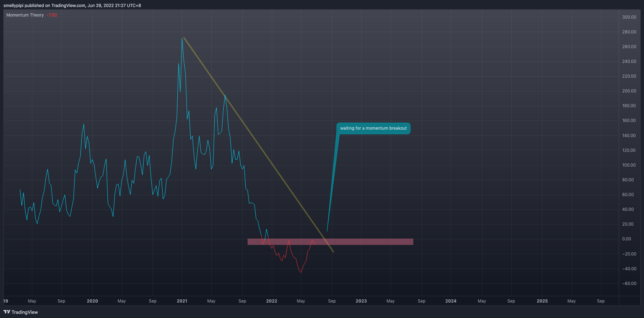Screen dimensions: 644x318
Task: Click the TradingView logo in bottom corner
Action: [21, 312]
